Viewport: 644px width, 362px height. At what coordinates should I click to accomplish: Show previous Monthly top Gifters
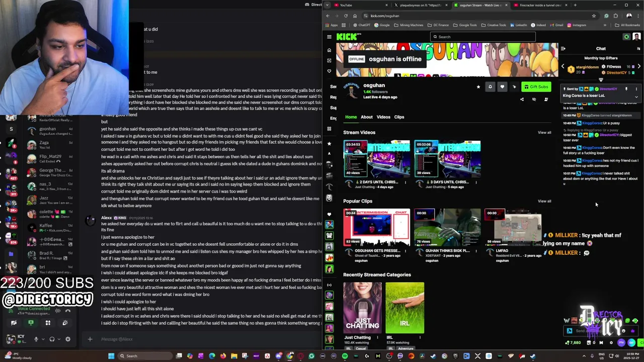563,66
